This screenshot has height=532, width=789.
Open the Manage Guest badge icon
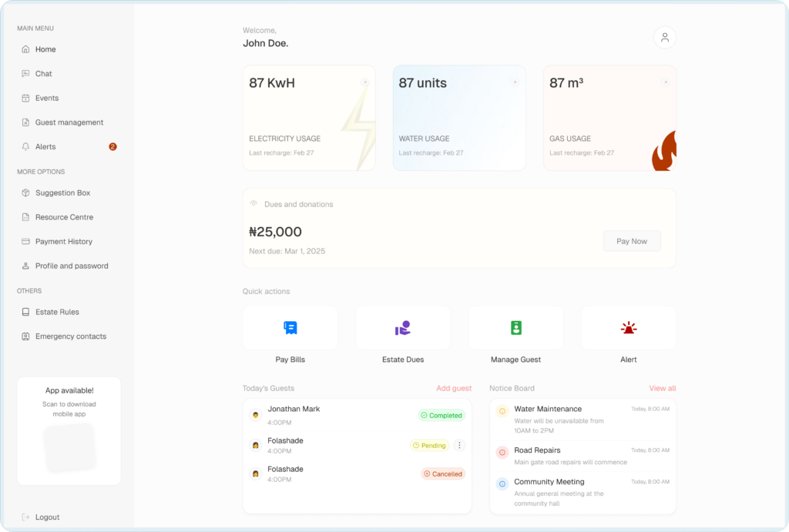tap(515, 328)
